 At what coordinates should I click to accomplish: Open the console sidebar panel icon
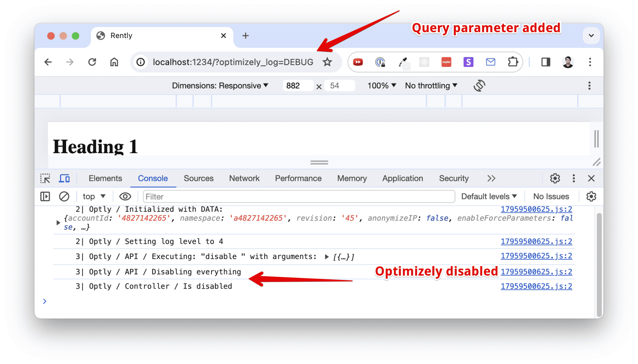[x=45, y=196]
